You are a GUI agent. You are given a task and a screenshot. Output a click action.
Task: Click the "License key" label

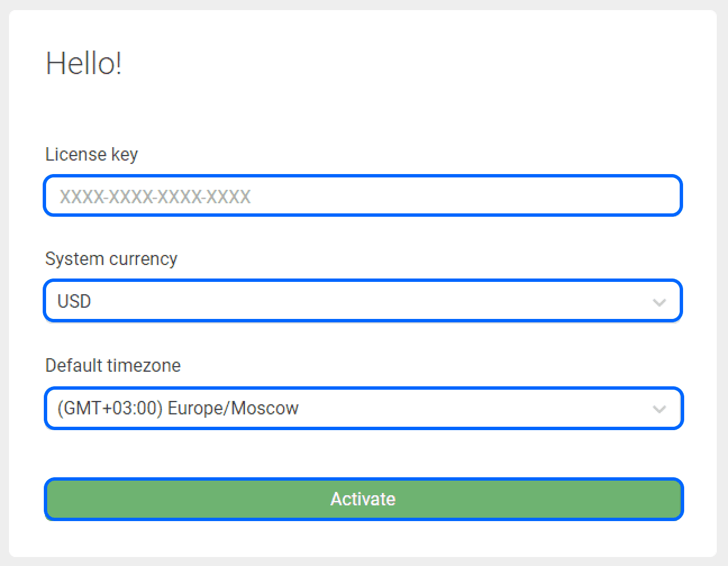[92, 154]
